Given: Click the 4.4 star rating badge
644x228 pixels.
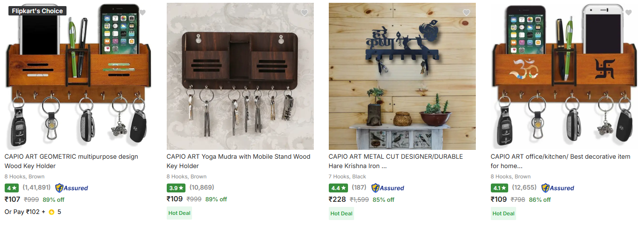Looking at the screenshot, I should (x=338, y=188).
